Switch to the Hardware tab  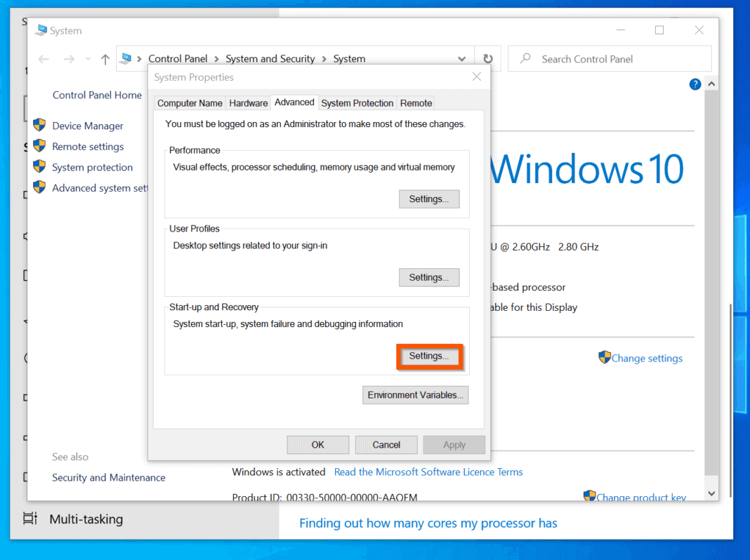(x=248, y=102)
